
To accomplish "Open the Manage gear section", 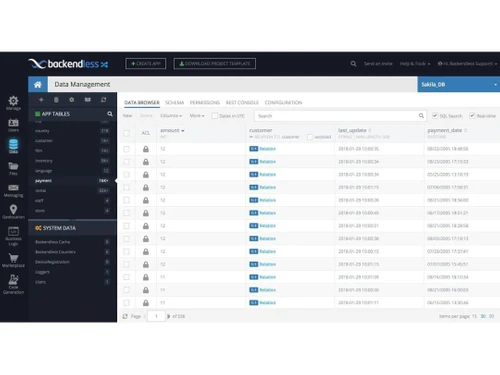I will coord(13,103).
